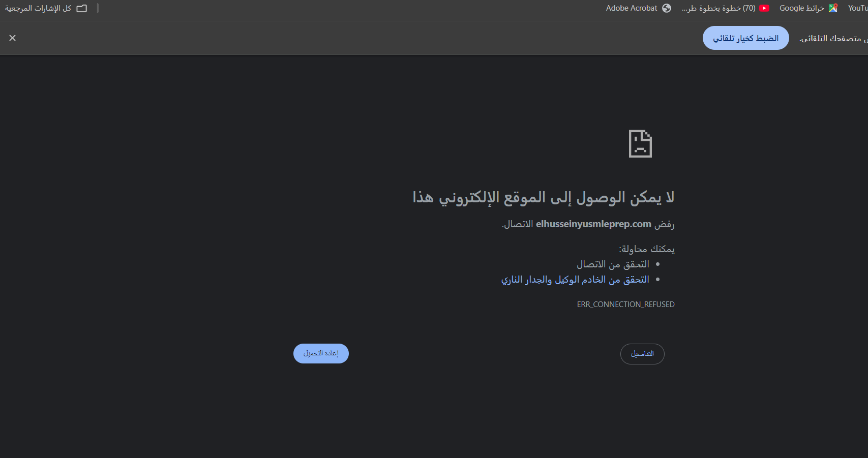Click the sad page error icon
This screenshot has width=868, height=458.
[x=640, y=144]
